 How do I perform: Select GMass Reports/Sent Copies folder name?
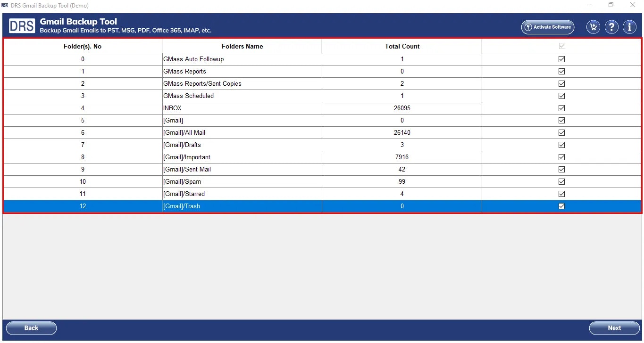click(202, 83)
